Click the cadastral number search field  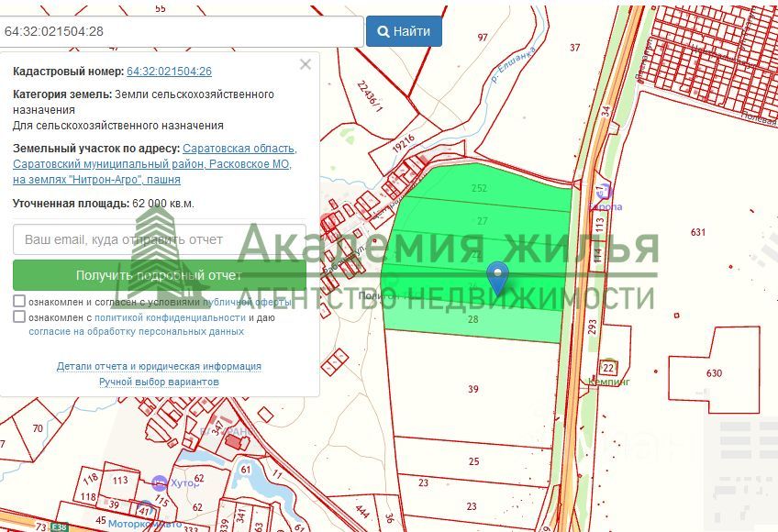point(182,31)
